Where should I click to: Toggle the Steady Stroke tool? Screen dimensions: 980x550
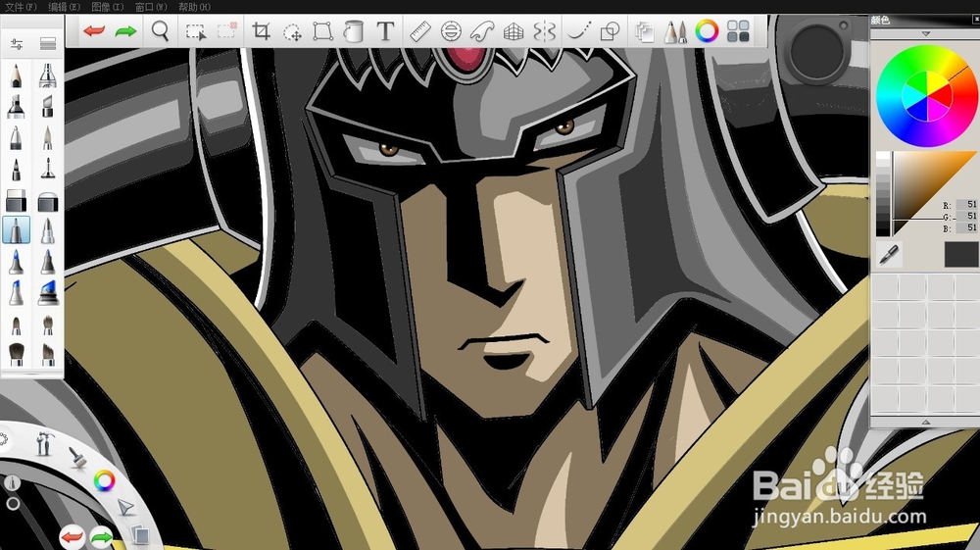pos(579,30)
